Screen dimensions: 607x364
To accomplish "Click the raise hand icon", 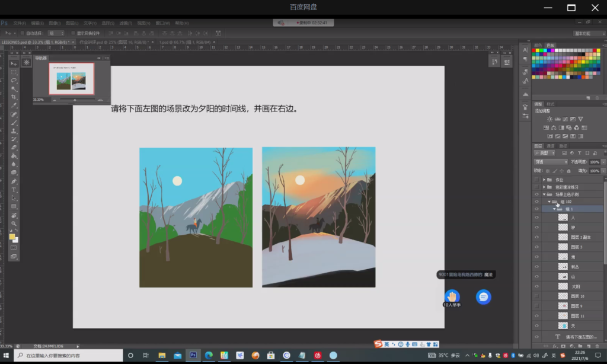I will pyautogui.click(x=452, y=296).
